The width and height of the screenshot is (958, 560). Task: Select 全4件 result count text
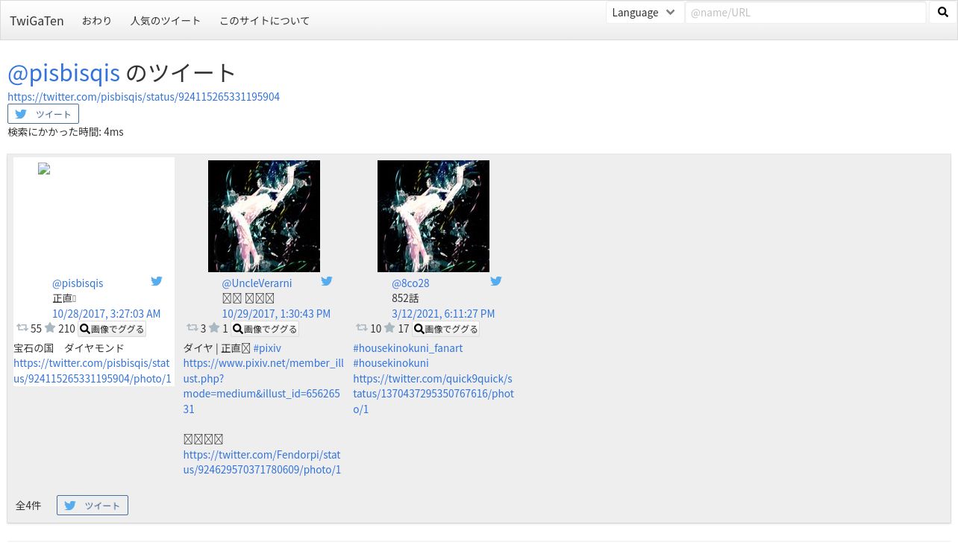point(28,506)
